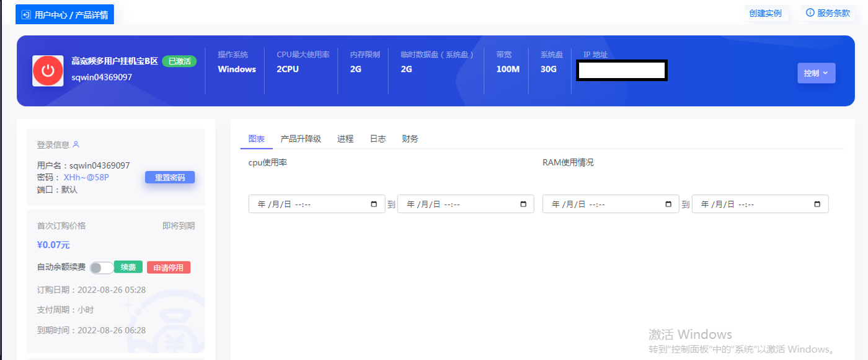Click the info icon next to 服务条款

pyautogui.click(x=810, y=13)
